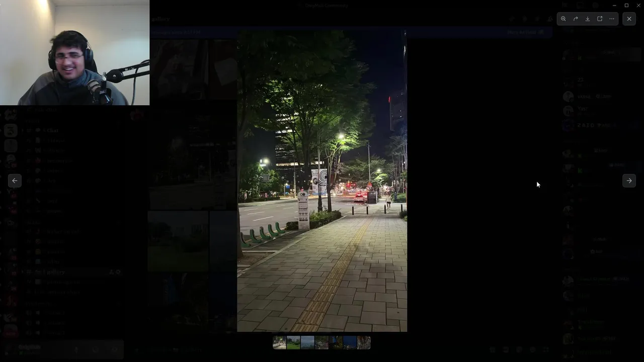Select the green lawn thumbnail in carousel
644x362 pixels.
(x=293, y=342)
